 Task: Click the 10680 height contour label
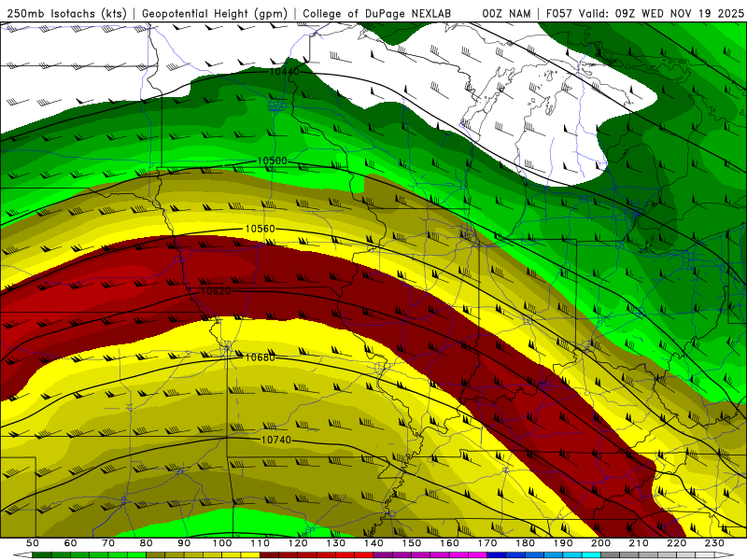coord(261,357)
